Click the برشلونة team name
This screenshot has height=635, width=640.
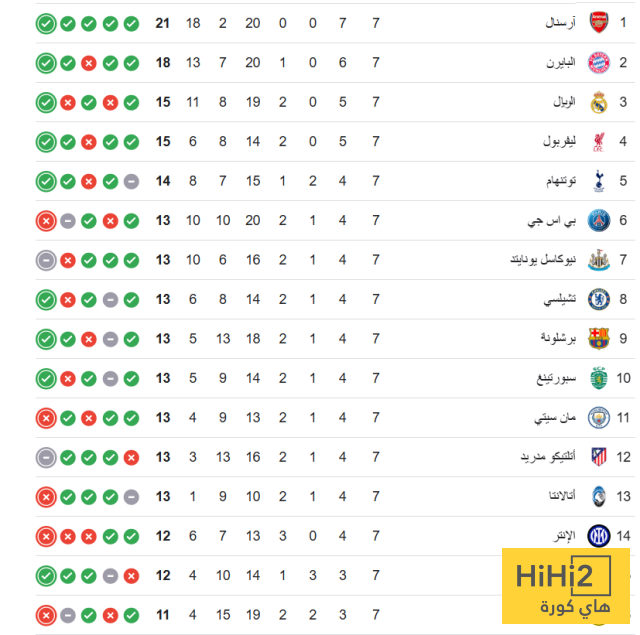click(x=559, y=339)
